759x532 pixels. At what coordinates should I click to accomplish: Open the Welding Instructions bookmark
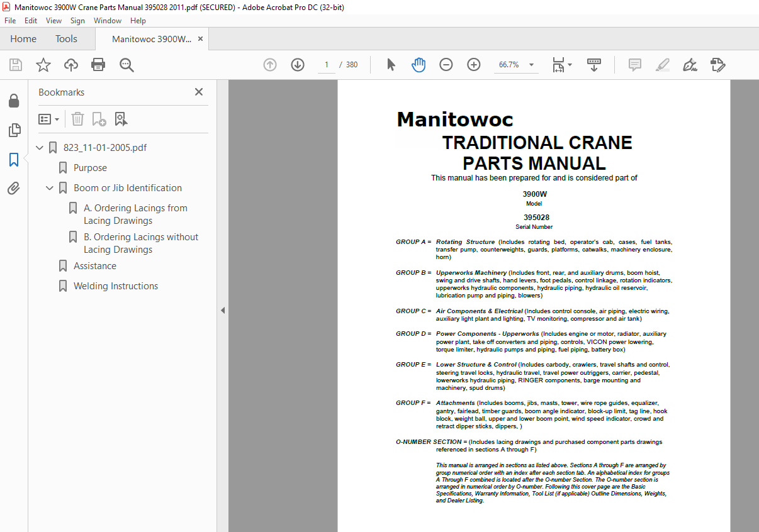pyautogui.click(x=116, y=286)
